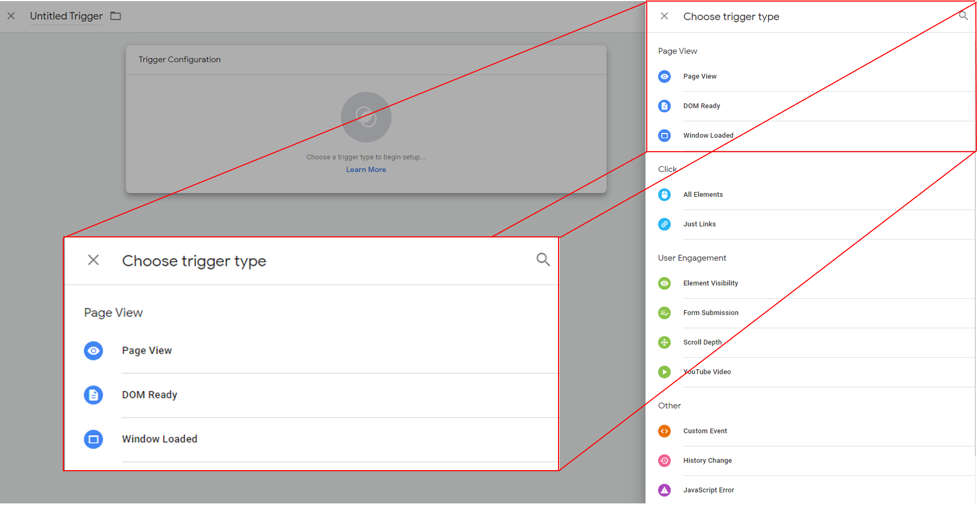Open the folder icon beside Untitled Trigger
The height and width of the screenshot is (506, 980).
coord(116,16)
